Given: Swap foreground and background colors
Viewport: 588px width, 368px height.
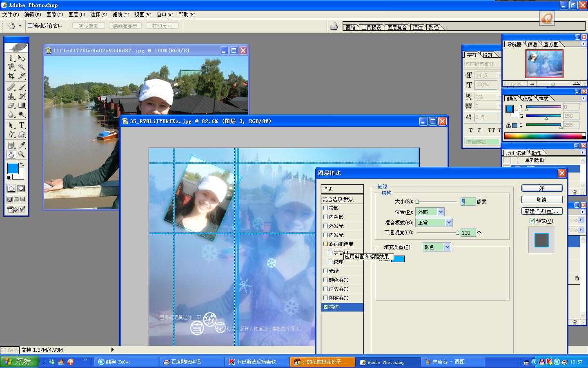Looking at the screenshot, I should pos(22,164).
